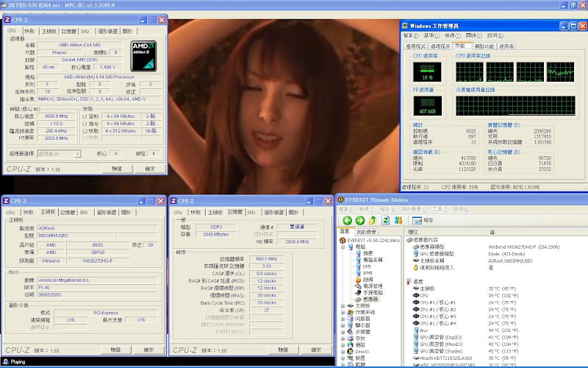
Task: Switch to 網路功能 tab in Task Manager
Action: tap(484, 46)
